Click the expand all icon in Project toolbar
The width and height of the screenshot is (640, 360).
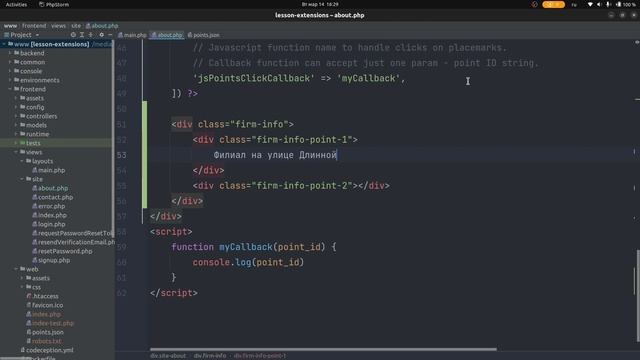(82, 35)
